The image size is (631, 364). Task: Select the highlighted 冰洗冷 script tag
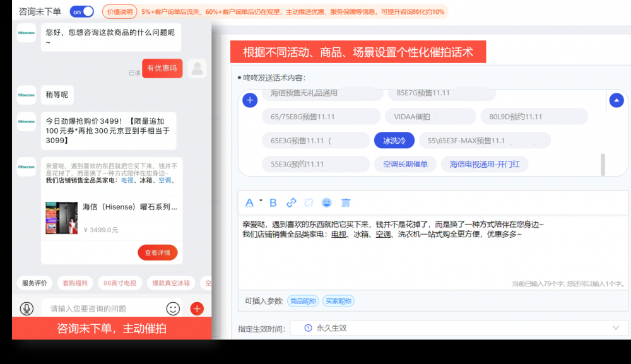click(394, 141)
